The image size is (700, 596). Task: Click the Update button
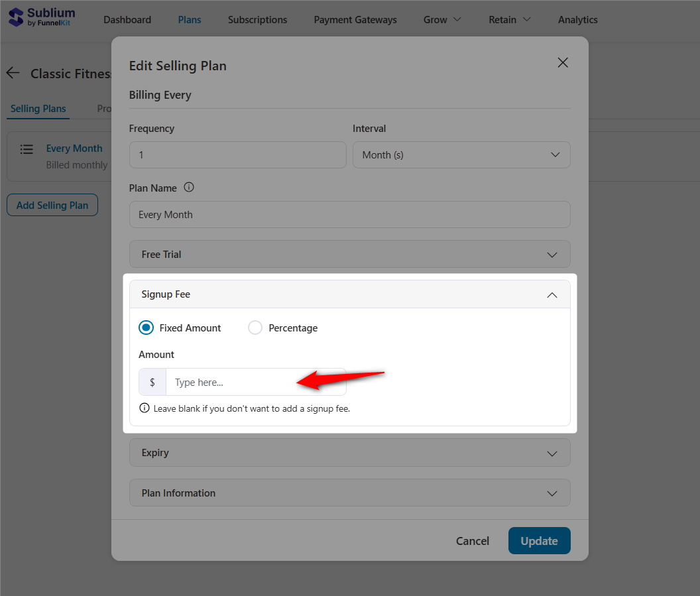539,540
